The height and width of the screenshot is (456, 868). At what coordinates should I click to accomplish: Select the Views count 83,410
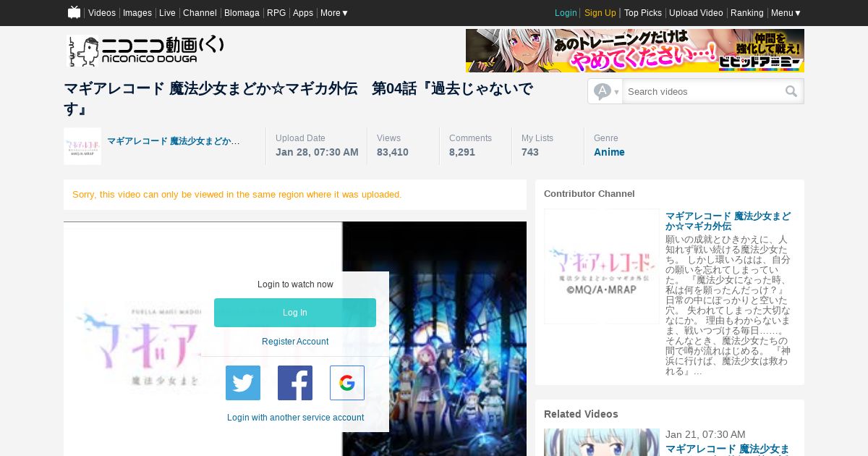tap(393, 152)
